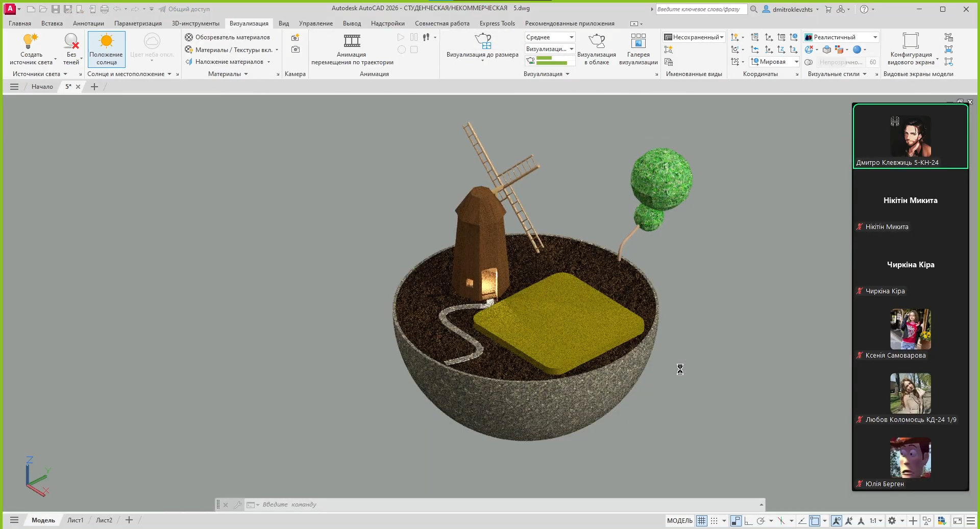The image size is (980, 529).
Task: Switch to the Главная ribbon tab
Action: point(20,23)
